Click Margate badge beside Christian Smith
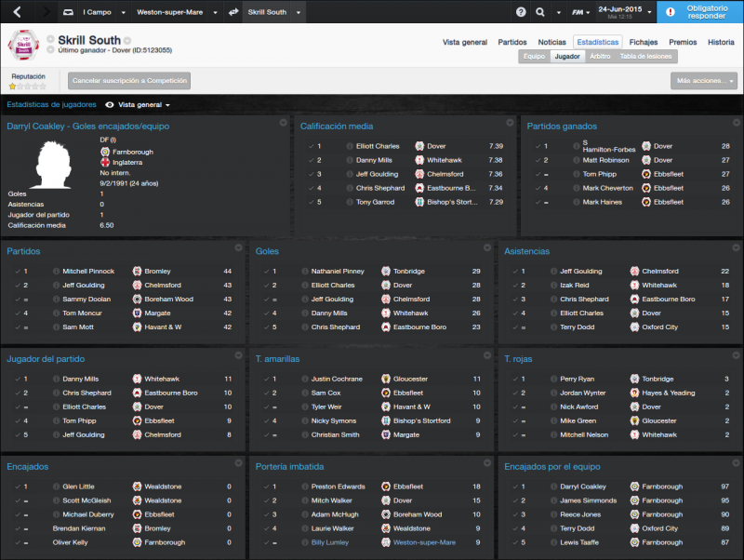744x560 pixels. 386,434
